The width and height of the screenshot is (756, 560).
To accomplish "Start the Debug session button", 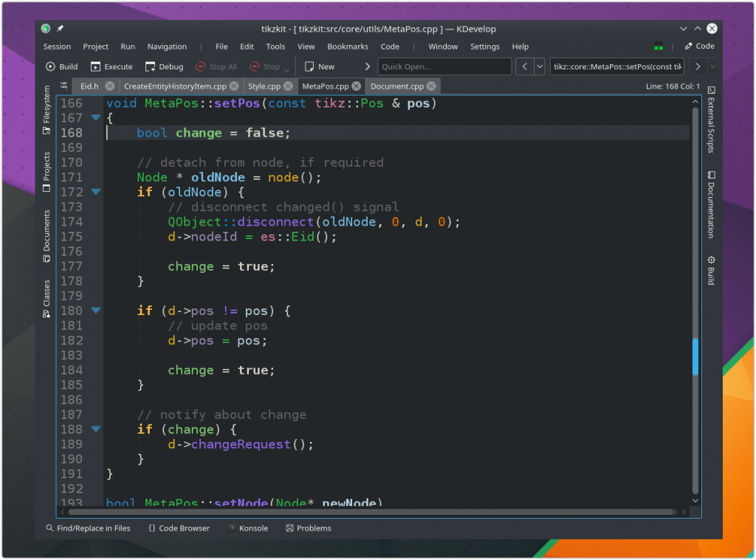I will point(164,66).
